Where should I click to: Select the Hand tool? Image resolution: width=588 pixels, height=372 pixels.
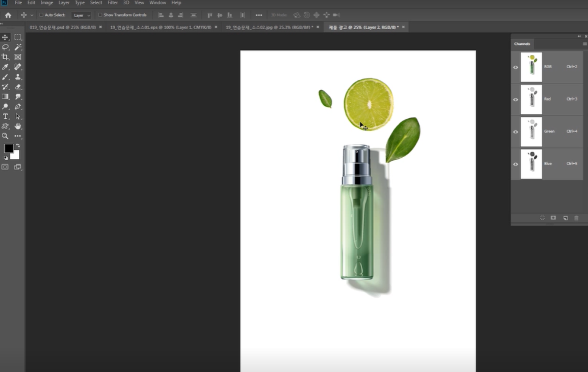coord(18,127)
